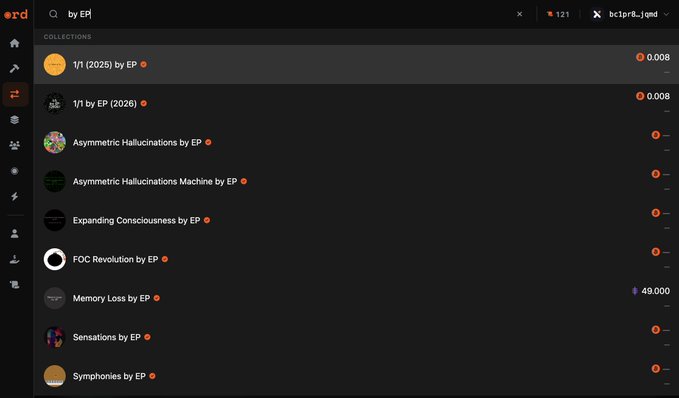Click the Sensations thumbnail
This screenshot has height=398, width=679.
click(x=55, y=337)
